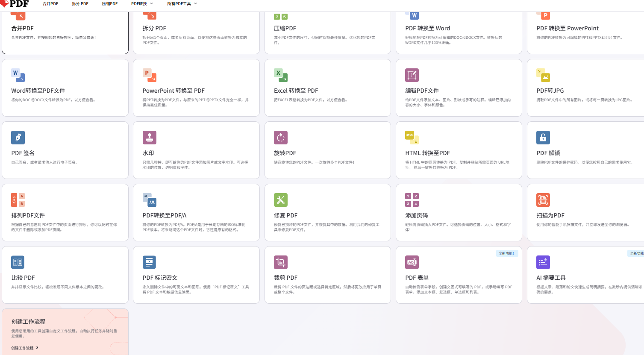Open the 比较 PDF tool card
The height and width of the screenshot is (355, 644).
click(65, 275)
